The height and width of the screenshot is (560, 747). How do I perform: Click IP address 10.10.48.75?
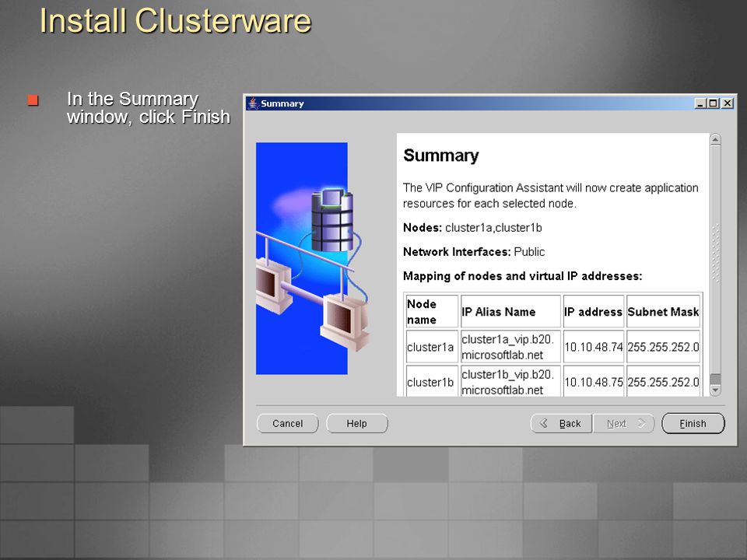click(x=593, y=382)
